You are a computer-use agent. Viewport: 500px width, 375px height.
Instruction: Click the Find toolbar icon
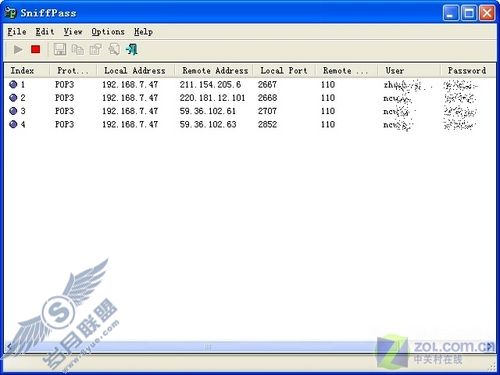[114, 50]
